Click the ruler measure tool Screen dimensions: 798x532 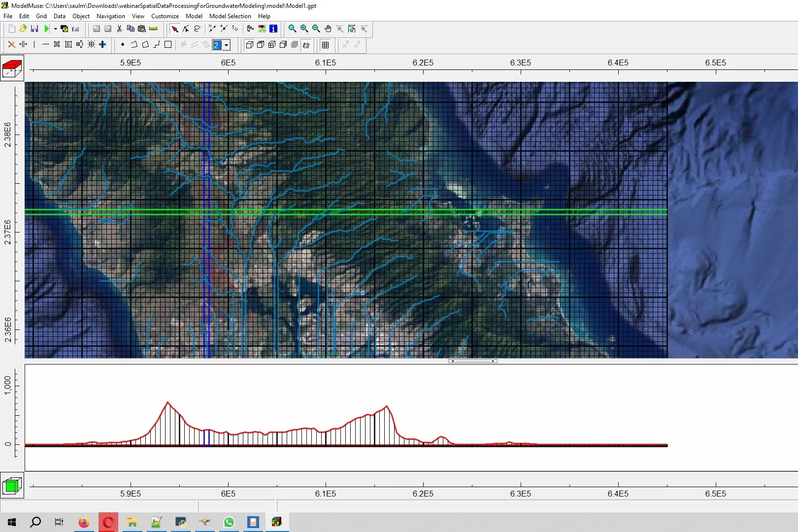[x=153, y=29]
